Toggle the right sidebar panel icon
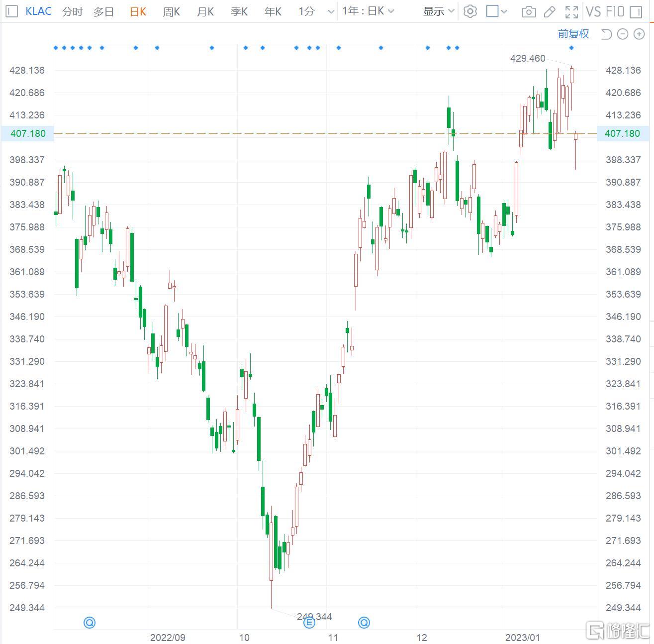Image resolution: width=654 pixels, height=644 pixels. pyautogui.click(x=636, y=11)
